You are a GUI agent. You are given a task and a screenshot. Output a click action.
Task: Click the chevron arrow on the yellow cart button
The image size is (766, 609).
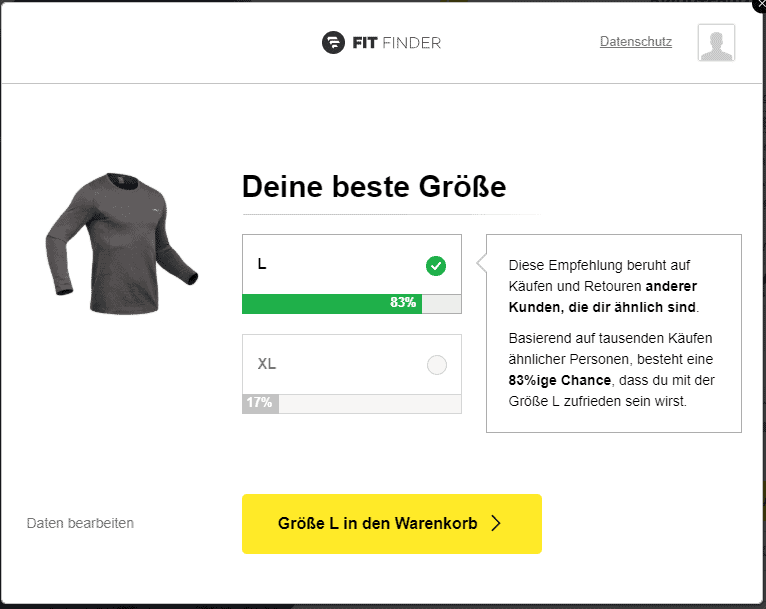(x=496, y=523)
